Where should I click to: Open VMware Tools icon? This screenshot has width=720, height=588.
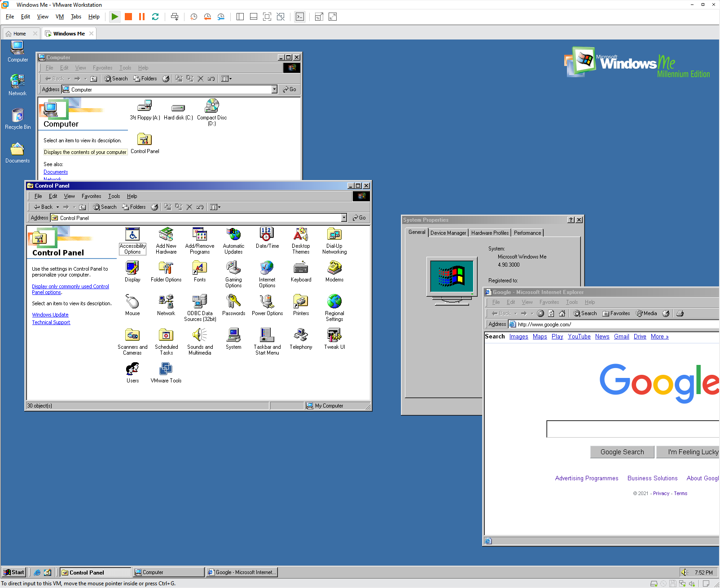point(166,373)
